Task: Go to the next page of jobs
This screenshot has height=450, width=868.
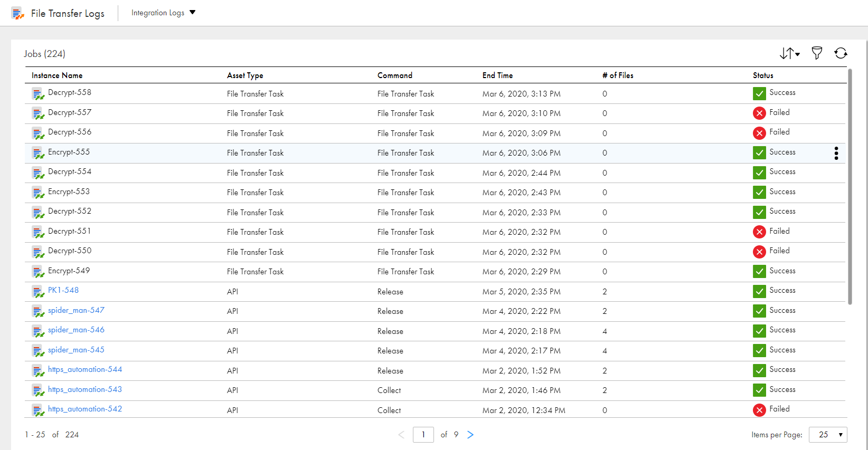Action: click(x=470, y=435)
